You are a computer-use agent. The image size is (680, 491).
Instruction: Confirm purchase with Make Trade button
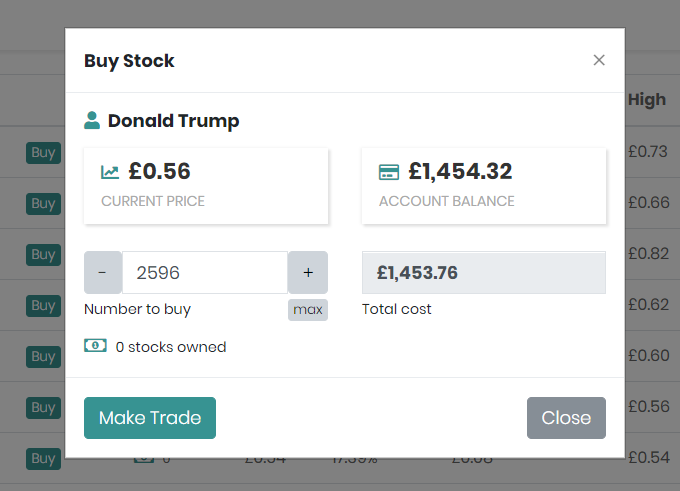(x=150, y=418)
